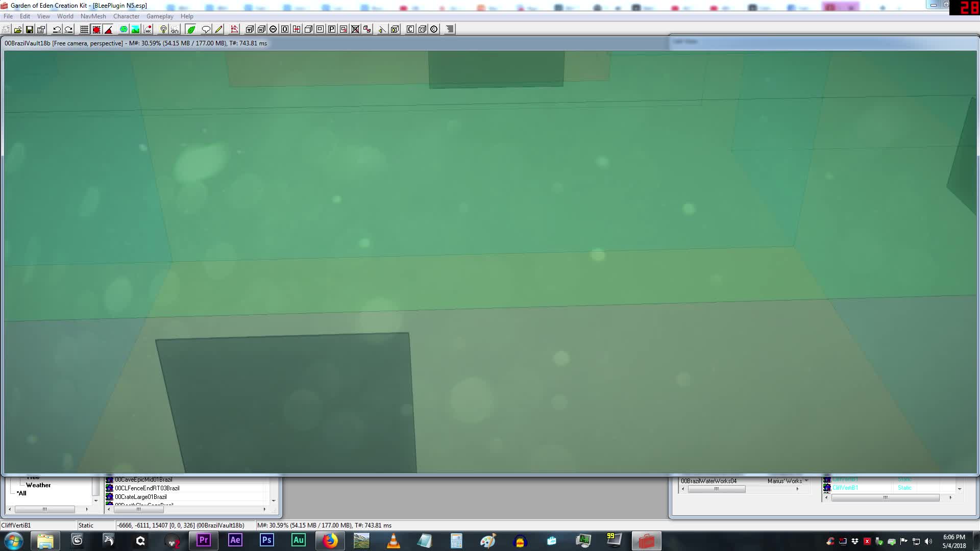Click the grass/terrain paint tool icon
The width and height of the screenshot is (980, 551).
(x=191, y=29)
